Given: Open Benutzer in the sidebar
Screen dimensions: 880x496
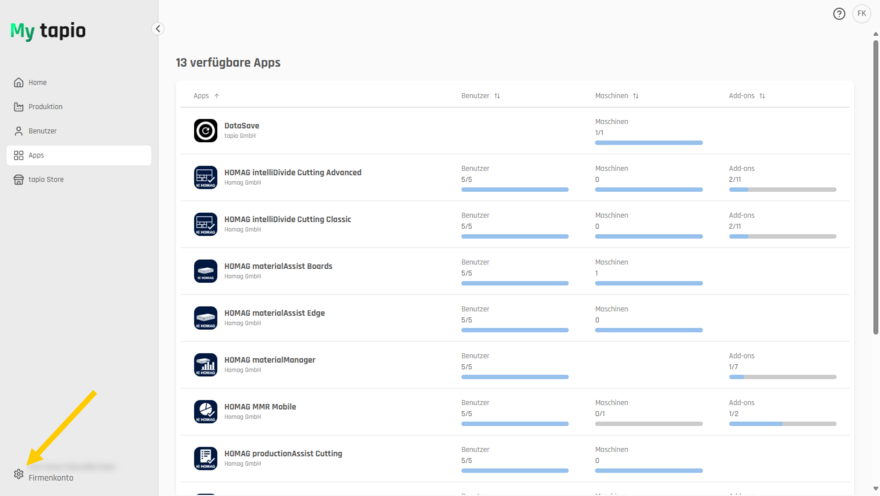Looking at the screenshot, I should [x=79, y=131].
